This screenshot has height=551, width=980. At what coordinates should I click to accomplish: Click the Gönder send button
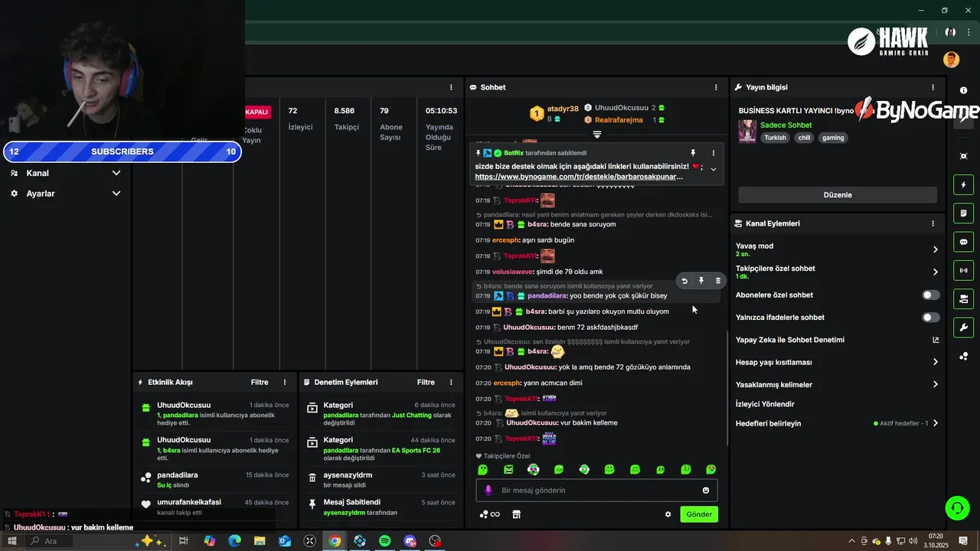(x=699, y=514)
